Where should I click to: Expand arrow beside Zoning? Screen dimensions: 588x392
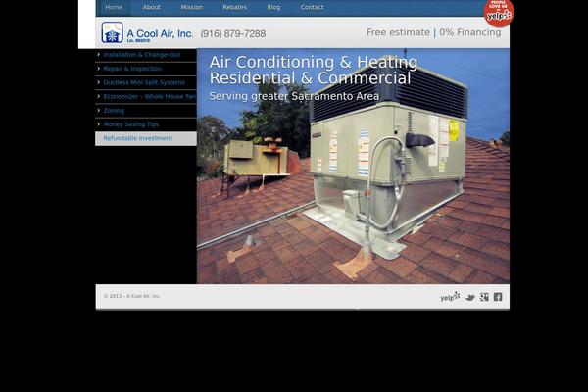[99, 110]
